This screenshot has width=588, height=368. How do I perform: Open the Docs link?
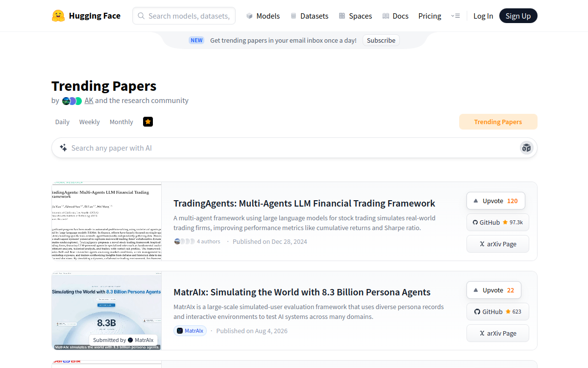click(395, 16)
